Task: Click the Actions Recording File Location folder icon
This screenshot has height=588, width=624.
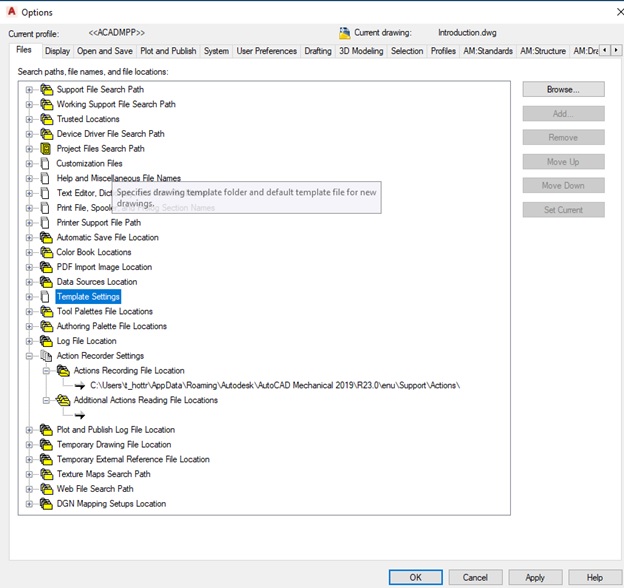Action: pos(63,371)
